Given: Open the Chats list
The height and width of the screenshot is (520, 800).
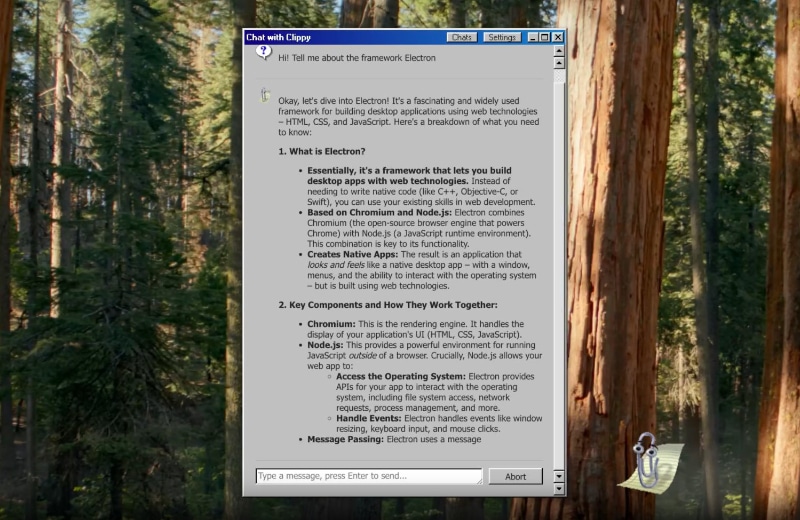Looking at the screenshot, I should click(x=461, y=37).
